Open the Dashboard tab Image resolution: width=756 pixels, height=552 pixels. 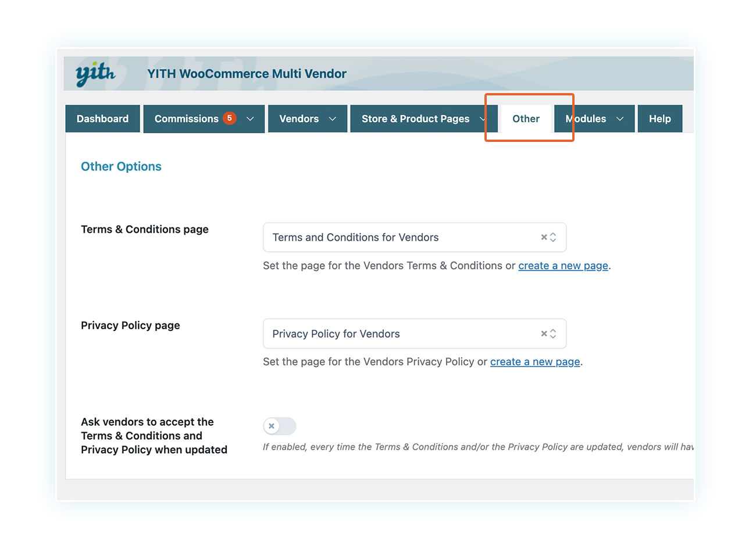click(x=102, y=119)
